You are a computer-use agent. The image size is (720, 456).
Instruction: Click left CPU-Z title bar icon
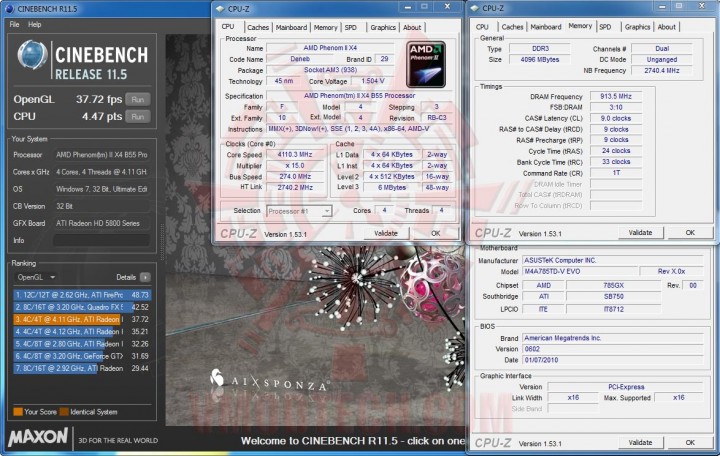pyautogui.click(x=220, y=8)
